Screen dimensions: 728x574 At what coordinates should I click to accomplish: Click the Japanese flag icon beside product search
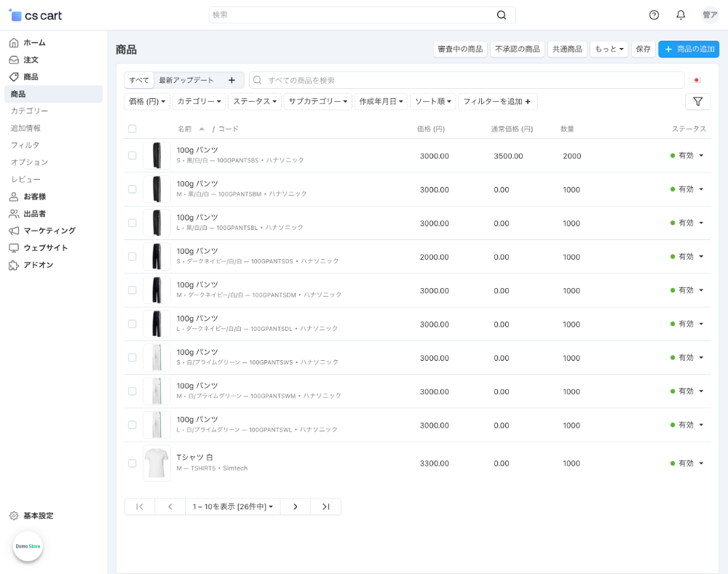(x=696, y=80)
